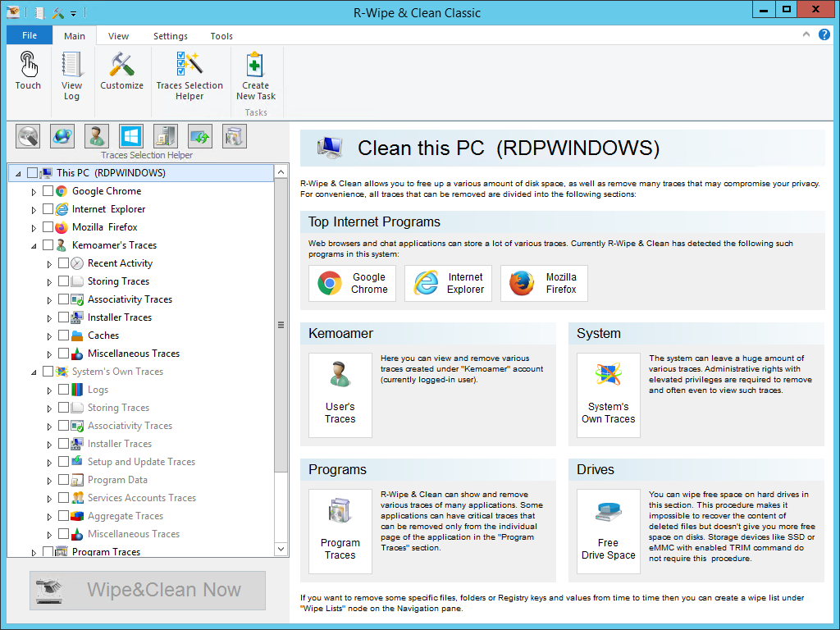
Task: Open the Customize tool
Action: 121,71
